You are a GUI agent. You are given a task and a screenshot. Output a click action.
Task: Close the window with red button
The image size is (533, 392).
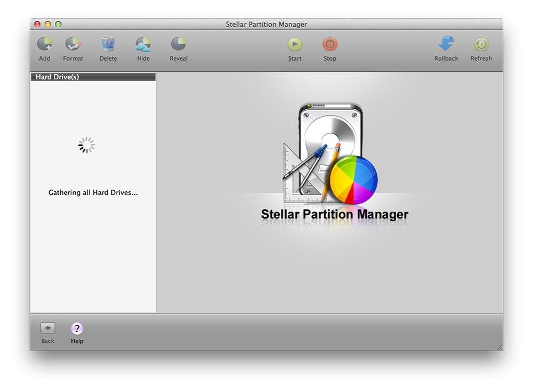(x=37, y=24)
